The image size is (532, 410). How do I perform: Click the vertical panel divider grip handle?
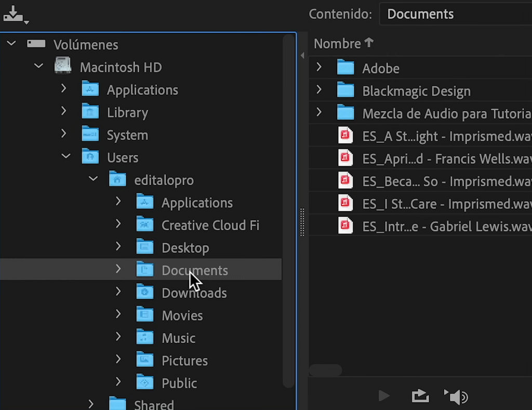pyautogui.click(x=302, y=222)
